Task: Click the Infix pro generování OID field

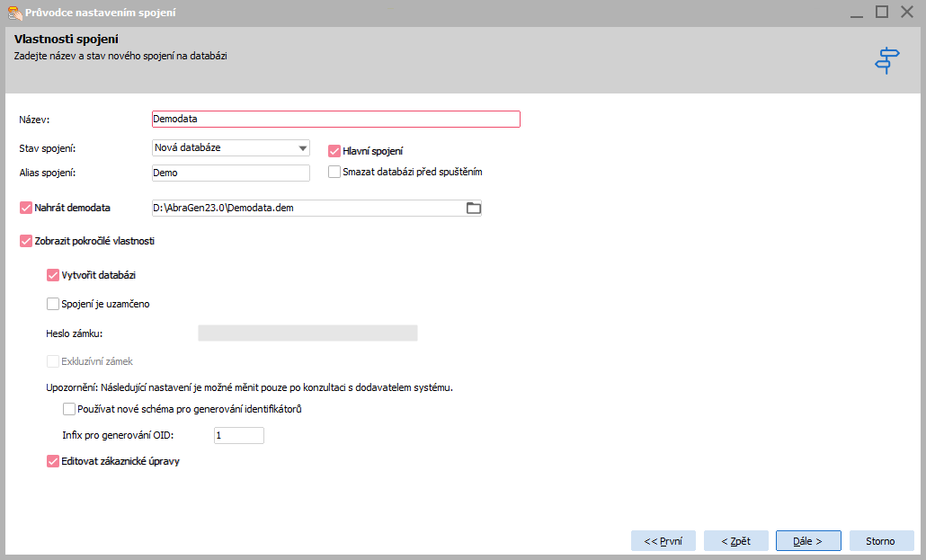Action: [238, 436]
